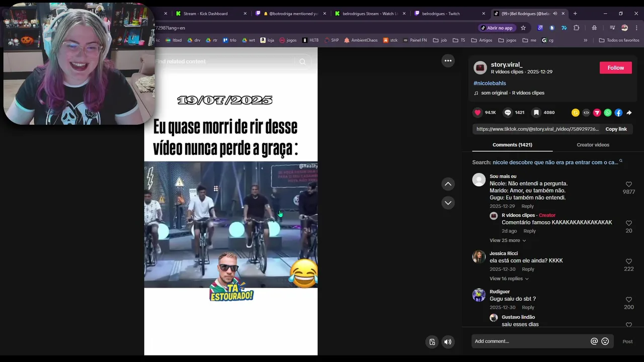
Task: Open the TS bookmarks folder
Action: (x=459, y=40)
